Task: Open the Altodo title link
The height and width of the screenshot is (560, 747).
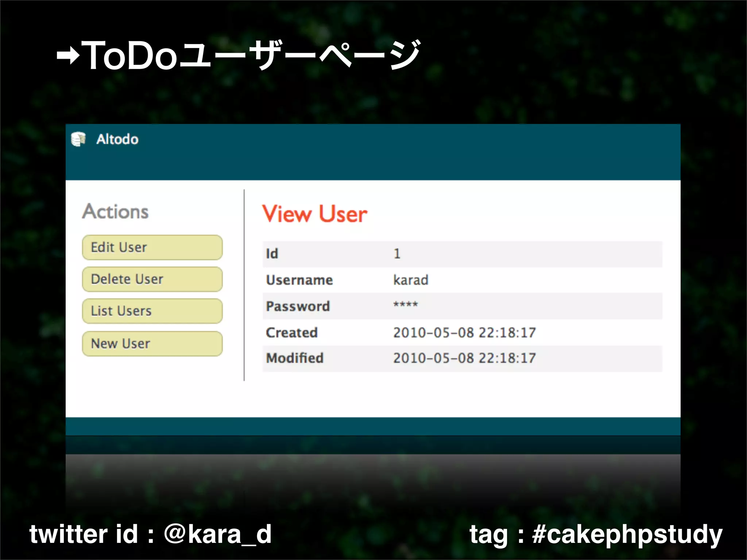Action: click(117, 139)
